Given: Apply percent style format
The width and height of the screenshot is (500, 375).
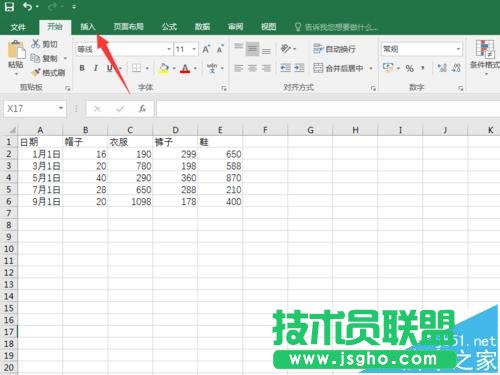Looking at the screenshot, I should (410, 68).
